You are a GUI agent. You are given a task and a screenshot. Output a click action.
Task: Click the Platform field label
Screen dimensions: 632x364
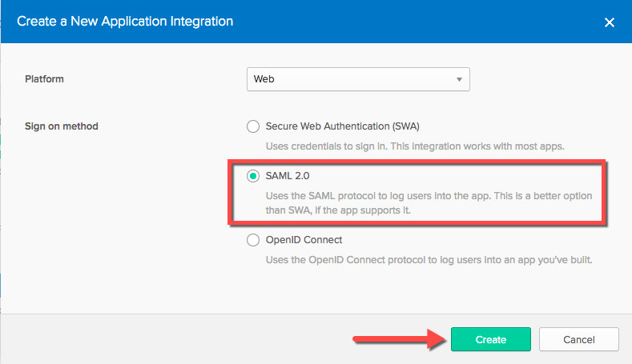(x=44, y=79)
